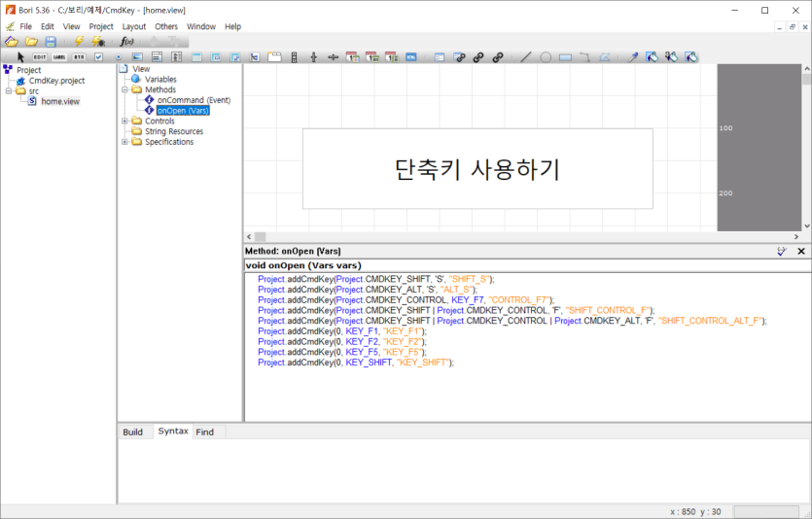Select home.view in project tree

pos(60,101)
